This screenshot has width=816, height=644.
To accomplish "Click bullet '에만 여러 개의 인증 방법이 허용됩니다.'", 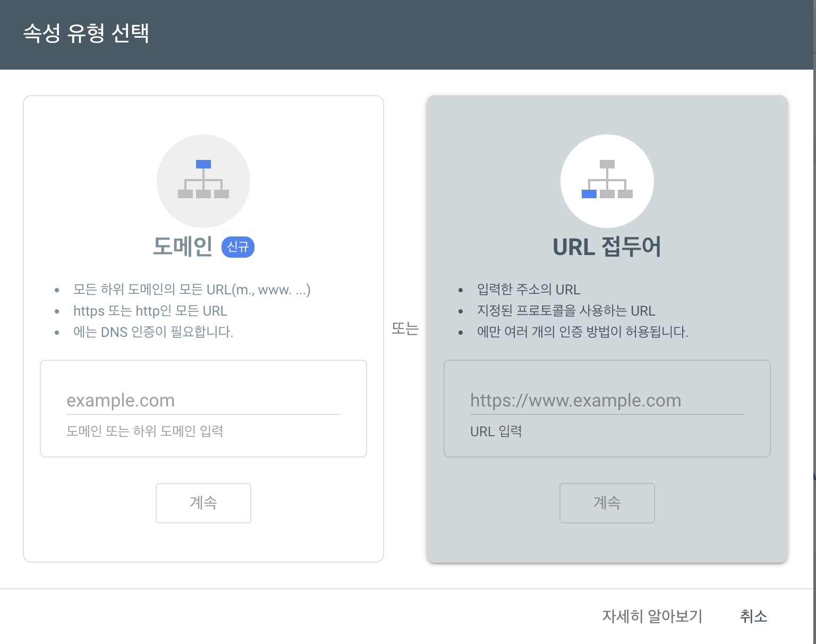I will pos(583,332).
